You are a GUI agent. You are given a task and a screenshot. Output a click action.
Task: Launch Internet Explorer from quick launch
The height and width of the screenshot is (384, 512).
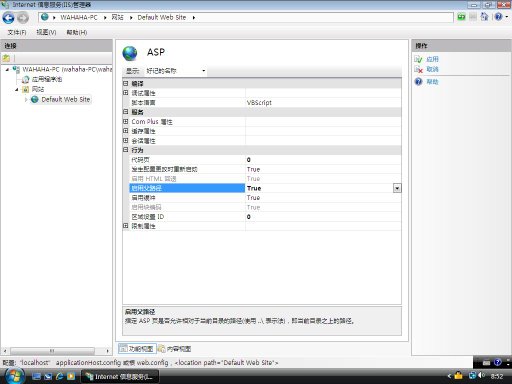pyautogui.click(x=60, y=376)
